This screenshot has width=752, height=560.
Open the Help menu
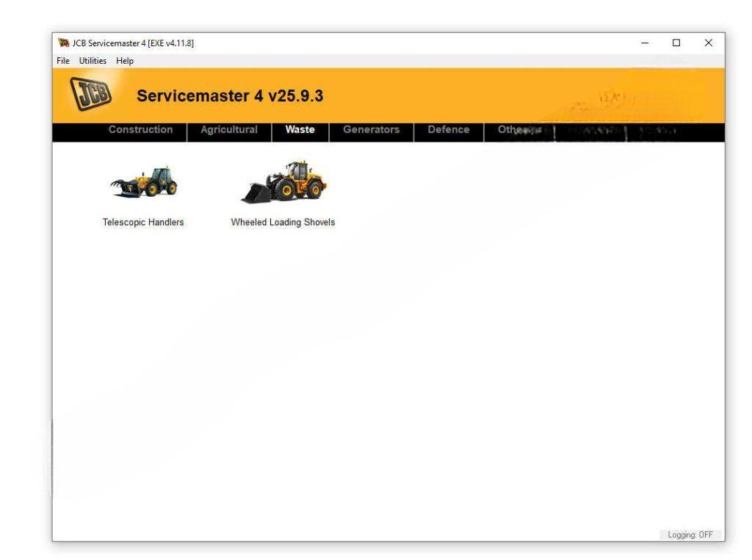(x=125, y=61)
